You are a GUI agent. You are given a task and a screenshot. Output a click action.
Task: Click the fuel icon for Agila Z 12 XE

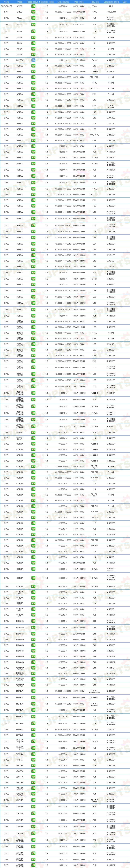point(33,49)
